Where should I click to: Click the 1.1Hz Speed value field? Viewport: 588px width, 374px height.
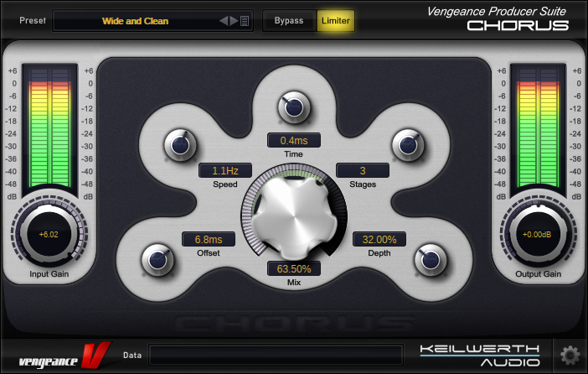click(x=225, y=170)
